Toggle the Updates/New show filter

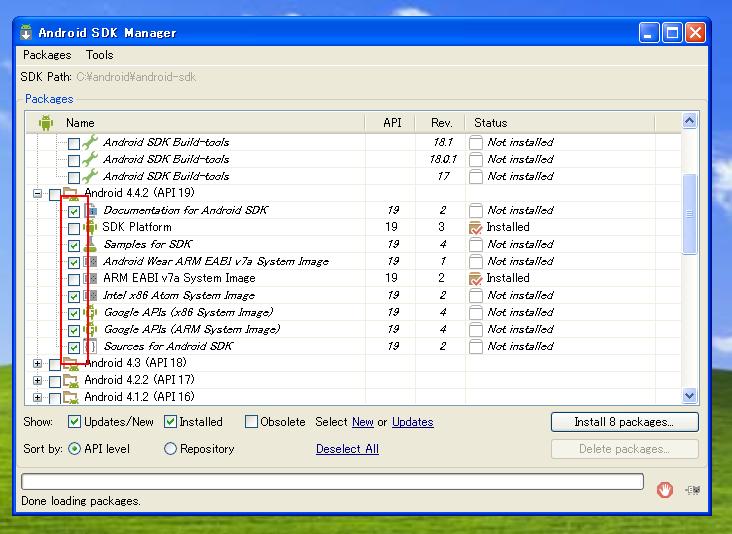pos(74,422)
